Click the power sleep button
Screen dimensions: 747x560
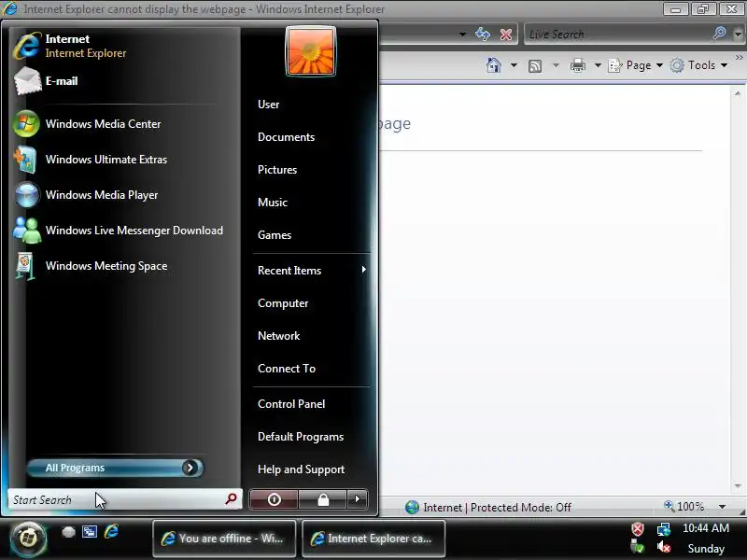(x=274, y=499)
